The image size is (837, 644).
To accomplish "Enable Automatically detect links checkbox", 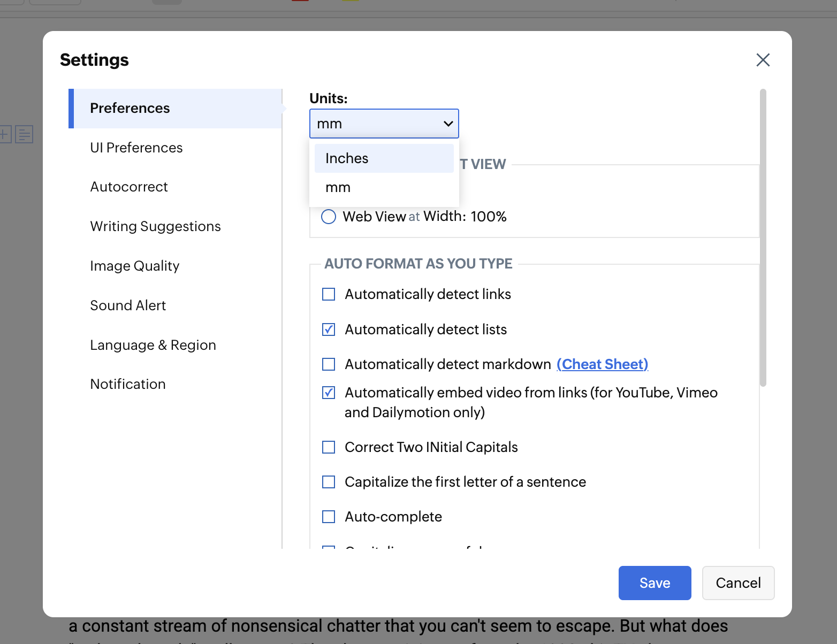I will pyautogui.click(x=329, y=294).
